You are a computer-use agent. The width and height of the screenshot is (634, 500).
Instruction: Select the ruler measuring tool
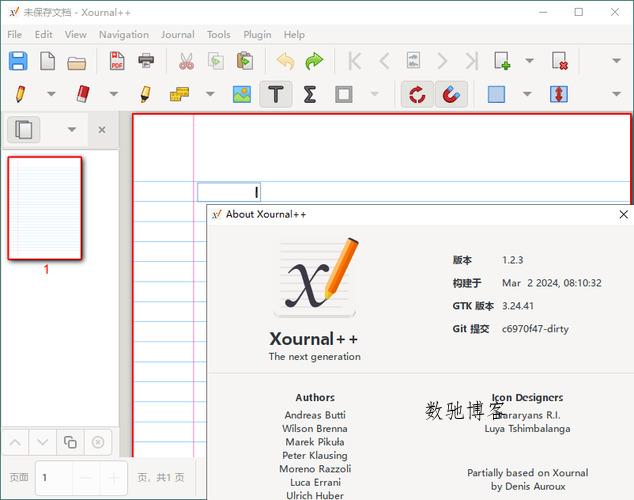click(180, 94)
